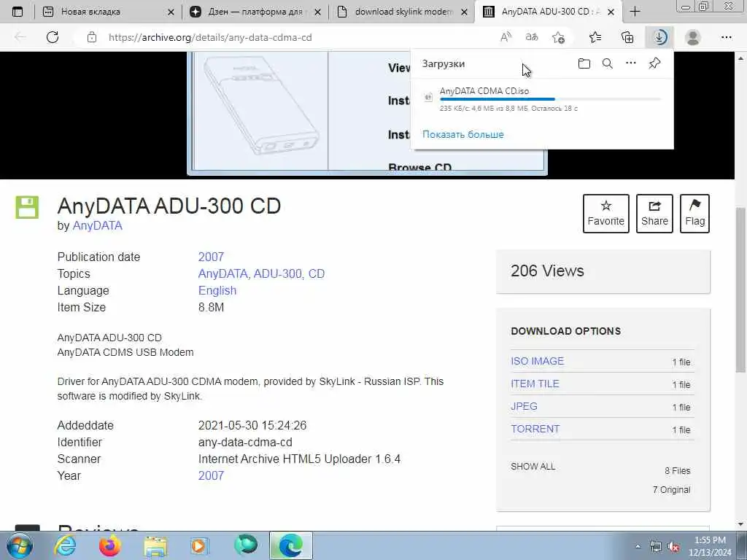Open downloads folder icon in panel

coord(584,63)
